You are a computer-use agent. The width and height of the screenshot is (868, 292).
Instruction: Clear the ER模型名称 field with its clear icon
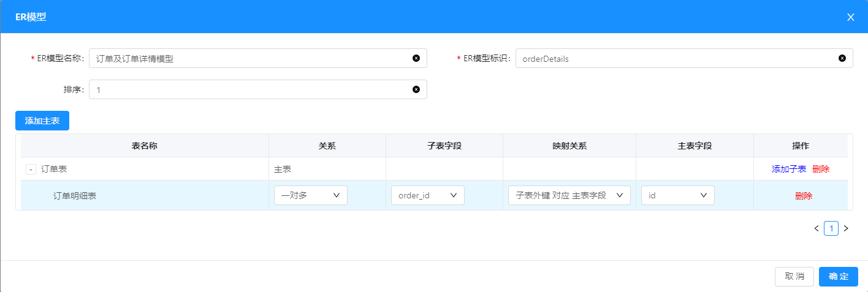(416, 58)
